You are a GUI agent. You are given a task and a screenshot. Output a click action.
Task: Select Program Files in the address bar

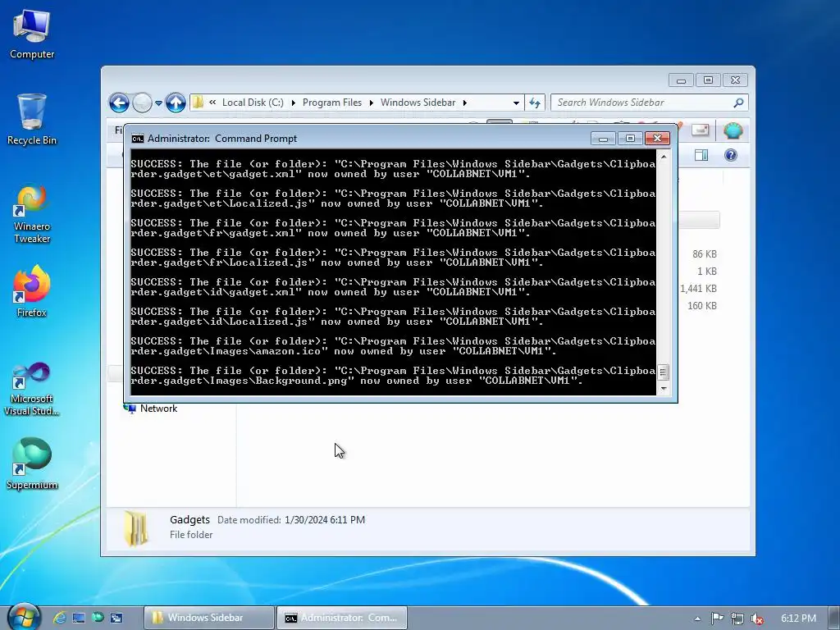[332, 103]
